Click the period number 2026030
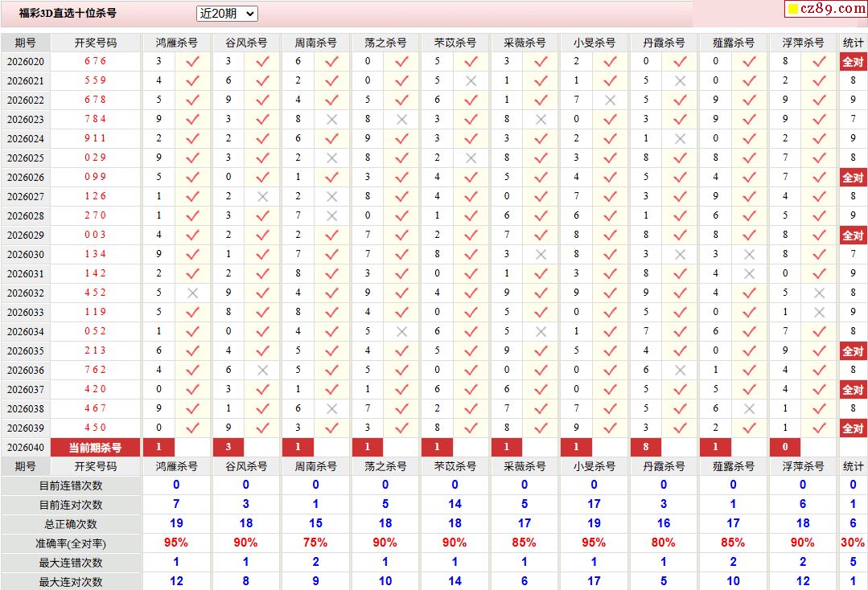Viewport: 868px width, 590px height. pyautogui.click(x=26, y=254)
